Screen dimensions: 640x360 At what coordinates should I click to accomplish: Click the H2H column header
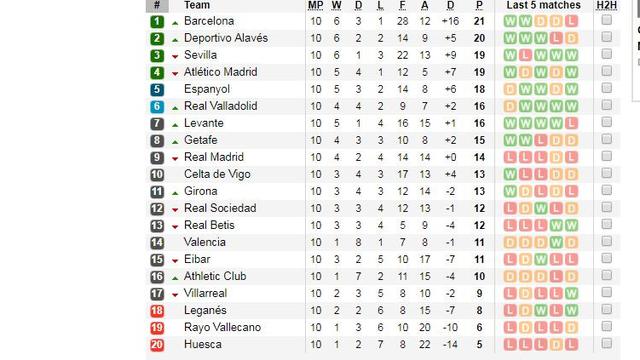(x=607, y=5)
